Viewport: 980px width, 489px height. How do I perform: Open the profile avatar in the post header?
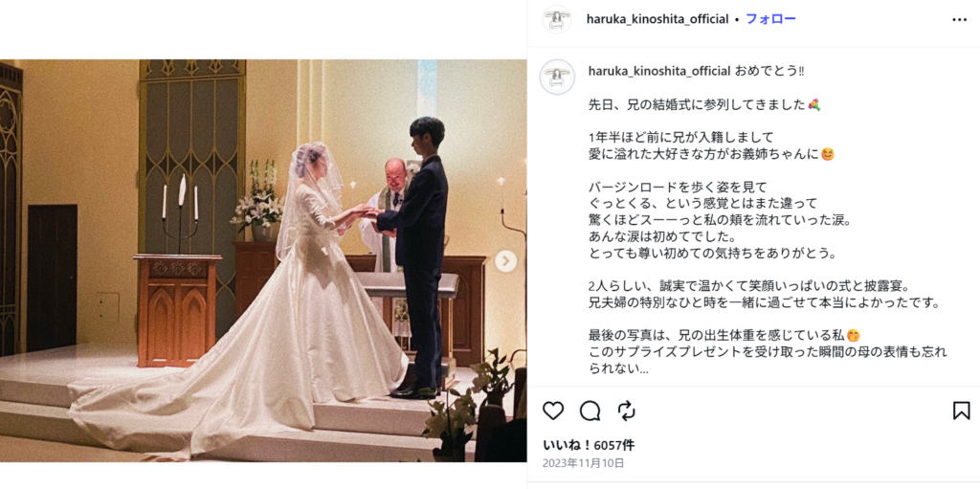(x=556, y=19)
